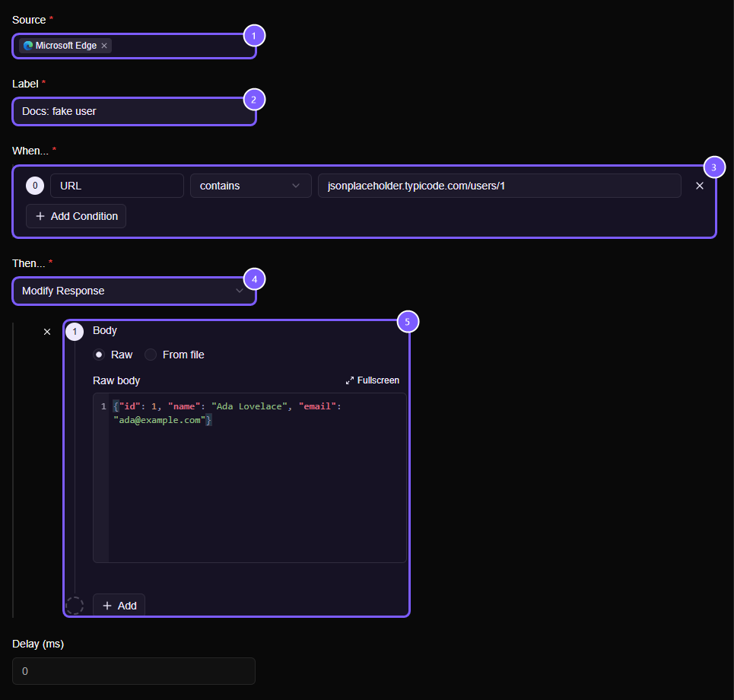Image resolution: width=734 pixels, height=700 pixels.
Task: Click the 'Raw body' label text
Action: (x=116, y=380)
